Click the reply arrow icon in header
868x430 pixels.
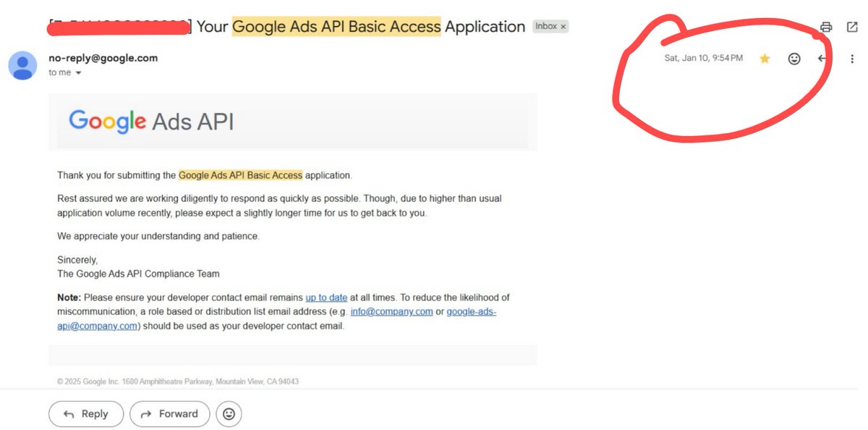click(x=822, y=59)
